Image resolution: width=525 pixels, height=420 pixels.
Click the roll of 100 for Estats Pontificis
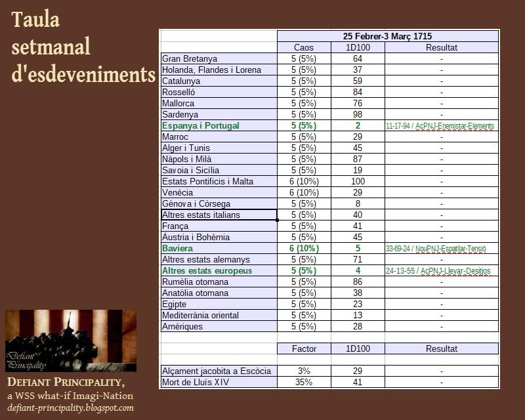[x=358, y=182]
